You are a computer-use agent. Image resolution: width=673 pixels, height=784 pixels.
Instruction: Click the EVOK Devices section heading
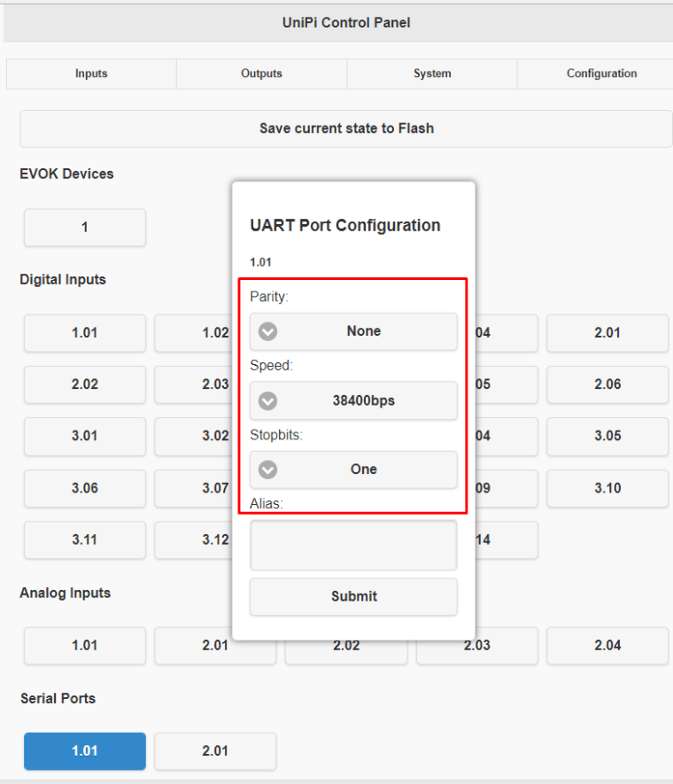click(66, 174)
